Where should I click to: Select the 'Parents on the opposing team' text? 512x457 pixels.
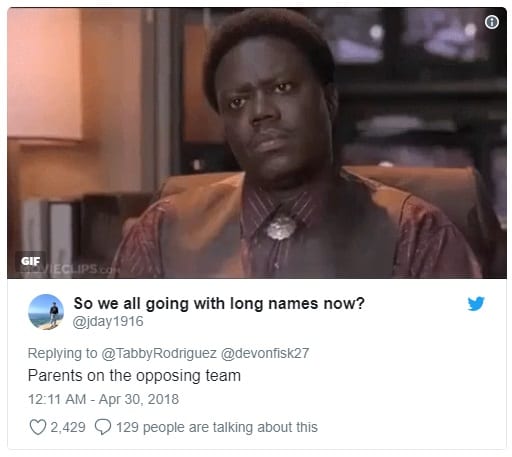(x=134, y=376)
